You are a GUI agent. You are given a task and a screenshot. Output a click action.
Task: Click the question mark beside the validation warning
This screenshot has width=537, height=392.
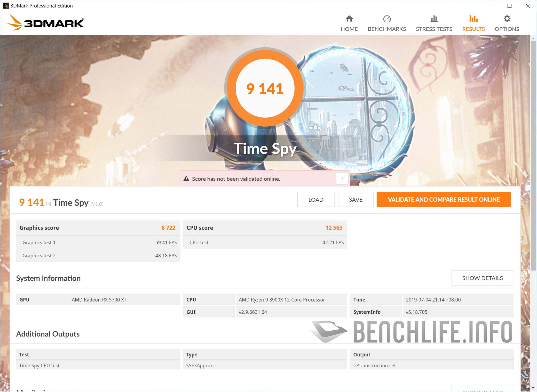point(342,178)
